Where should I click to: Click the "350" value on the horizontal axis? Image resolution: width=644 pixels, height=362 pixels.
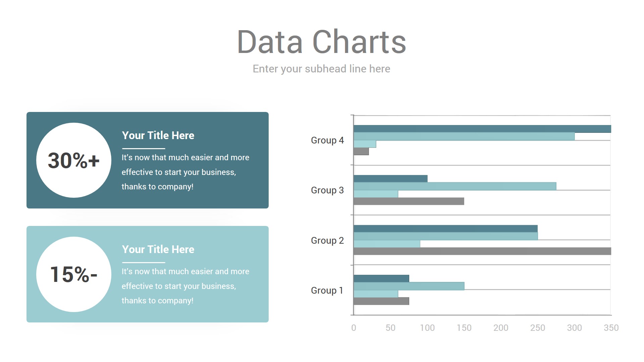(611, 328)
